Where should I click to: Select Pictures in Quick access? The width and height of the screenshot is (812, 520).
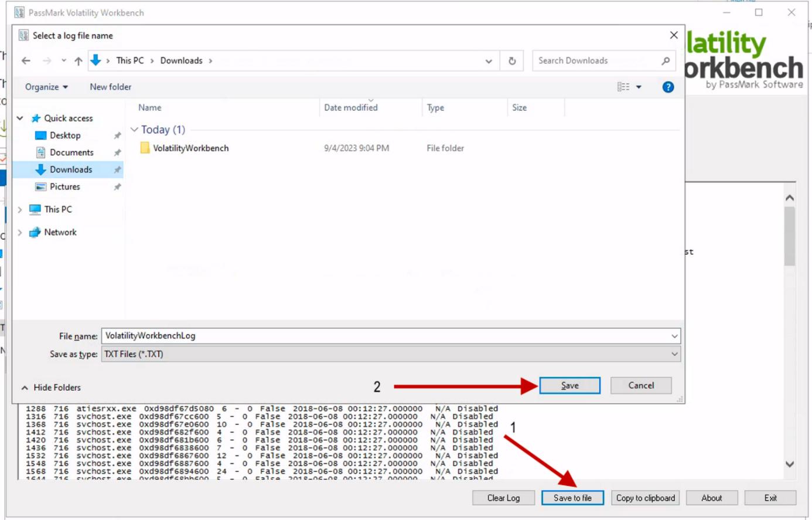click(65, 186)
